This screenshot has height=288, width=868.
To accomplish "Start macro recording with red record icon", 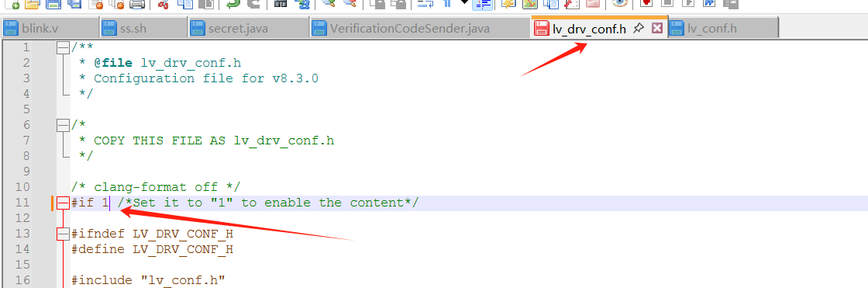I will [x=646, y=3].
